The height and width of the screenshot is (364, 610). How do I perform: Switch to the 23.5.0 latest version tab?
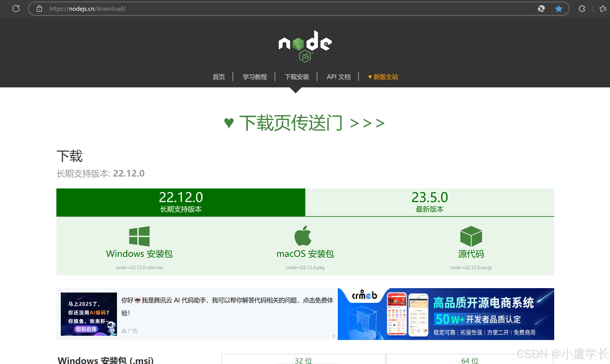[430, 202]
